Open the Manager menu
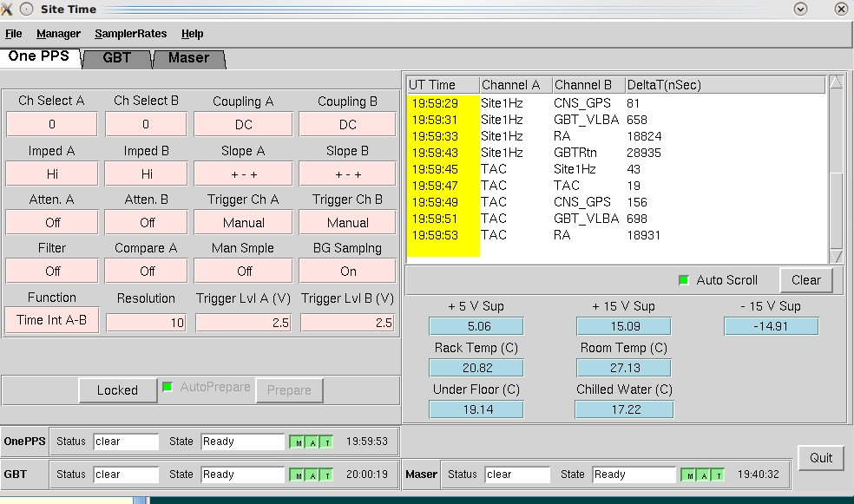This screenshot has height=504, width=854. tap(58, 34)
